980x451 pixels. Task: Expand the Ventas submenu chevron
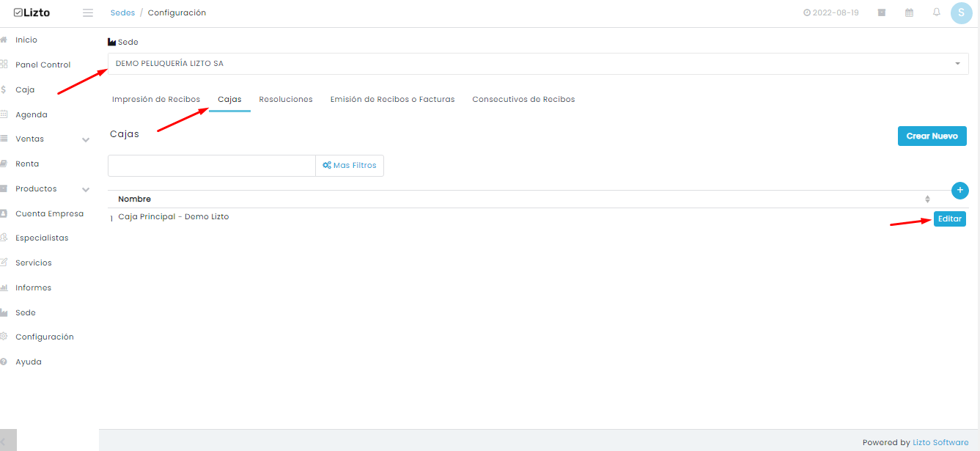86,139
